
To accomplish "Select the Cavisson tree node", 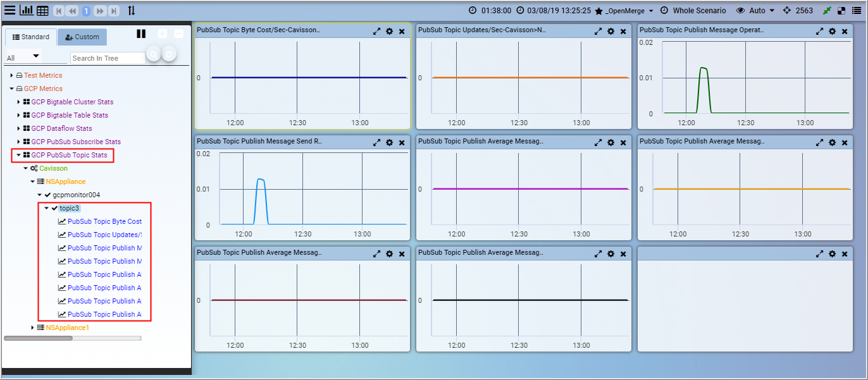I will click(53, 168).
